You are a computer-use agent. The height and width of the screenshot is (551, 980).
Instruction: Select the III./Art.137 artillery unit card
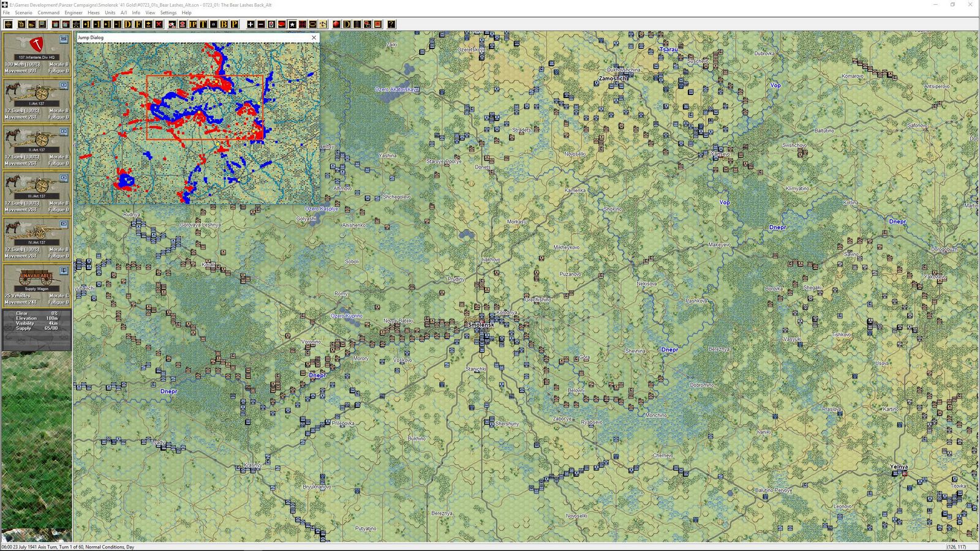click(x=37, y=193)
